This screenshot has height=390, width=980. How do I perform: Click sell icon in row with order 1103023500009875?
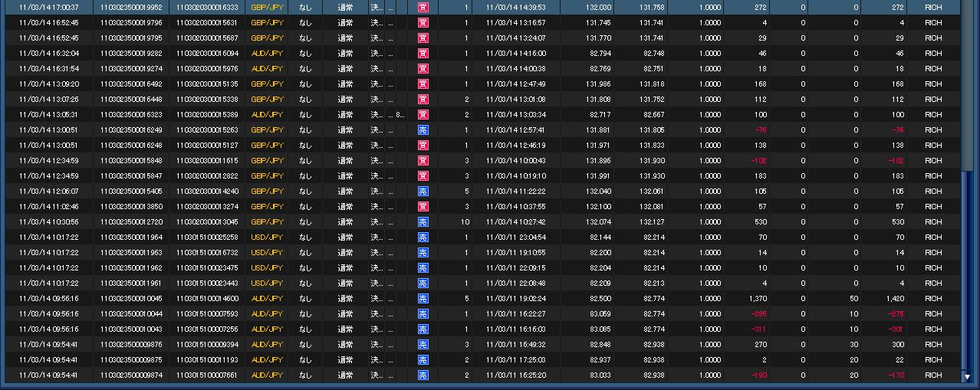click(x=423, y=360)
